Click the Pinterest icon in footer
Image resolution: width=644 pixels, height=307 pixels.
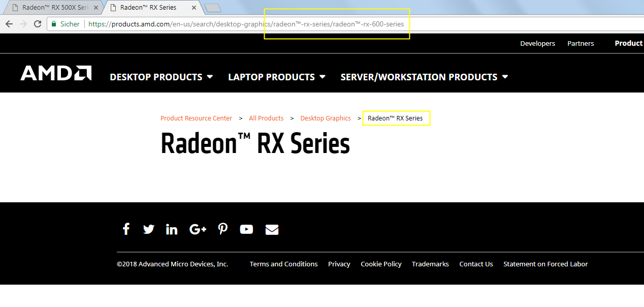point(222,229)
